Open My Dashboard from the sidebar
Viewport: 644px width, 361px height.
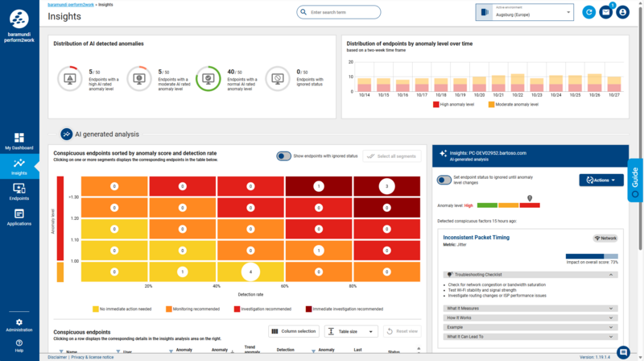click(19, 142)
